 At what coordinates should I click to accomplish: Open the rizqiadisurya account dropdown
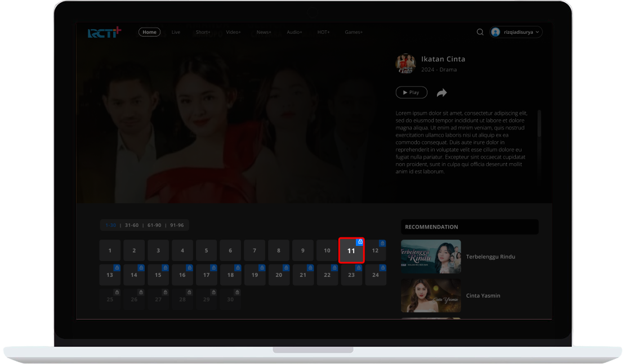515,32
